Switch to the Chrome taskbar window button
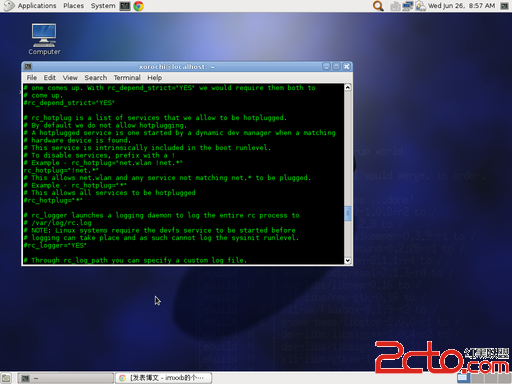The image size is (512, 384). (164, 378)
